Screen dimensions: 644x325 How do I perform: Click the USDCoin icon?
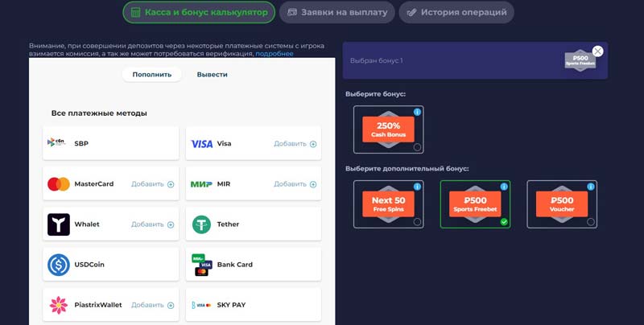(59, 265)
